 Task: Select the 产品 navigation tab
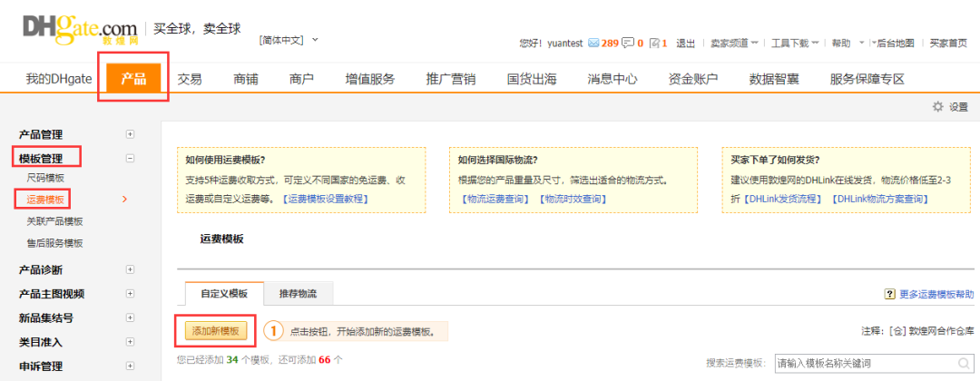point(133,79)
